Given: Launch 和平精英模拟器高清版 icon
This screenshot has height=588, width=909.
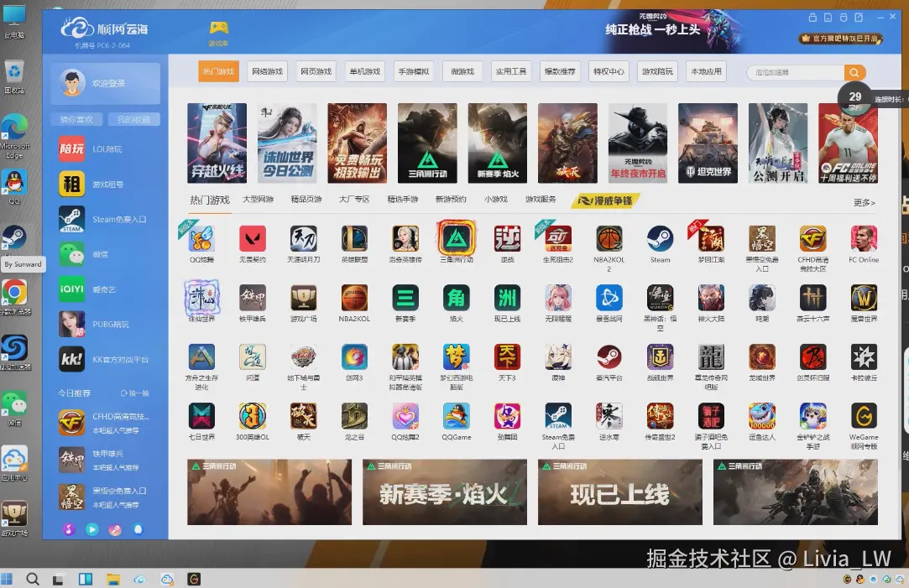Looking at the screenshot, I should tap(405, 356).
